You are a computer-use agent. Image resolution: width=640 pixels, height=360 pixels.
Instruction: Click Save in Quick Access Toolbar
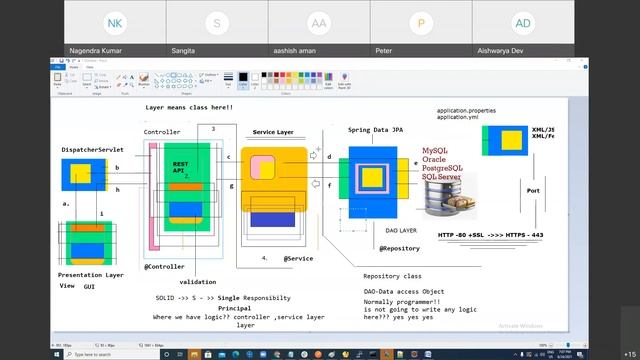[x=61, y=61]
